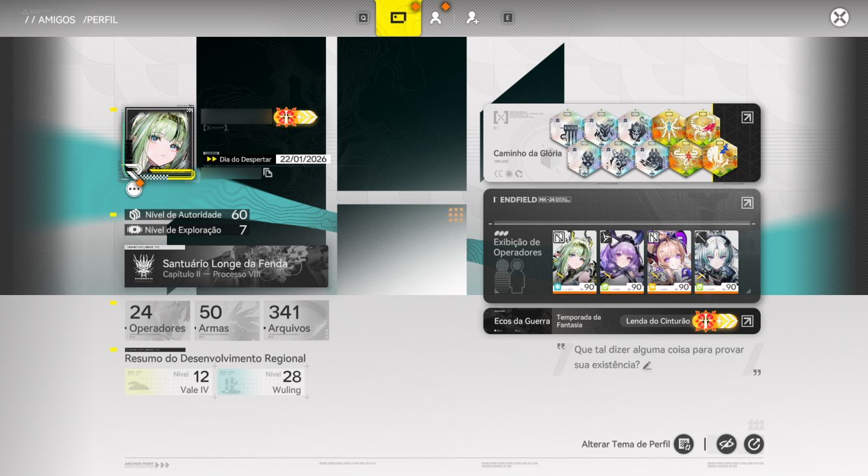
Task: Open the profile card tab in the top bar
Action: coord(398,18)
